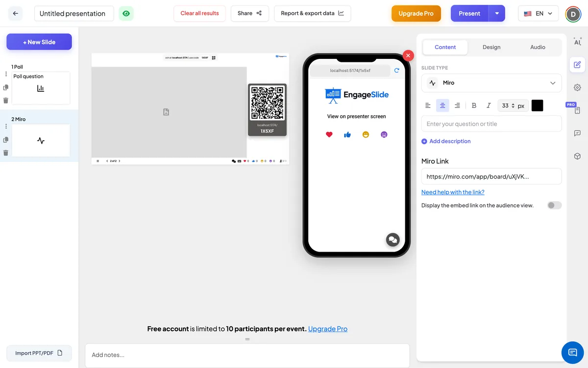Click the Upgrade Pro link in banner
The height and width of the screenshot is (368, 588).
(x=328, y=329)
